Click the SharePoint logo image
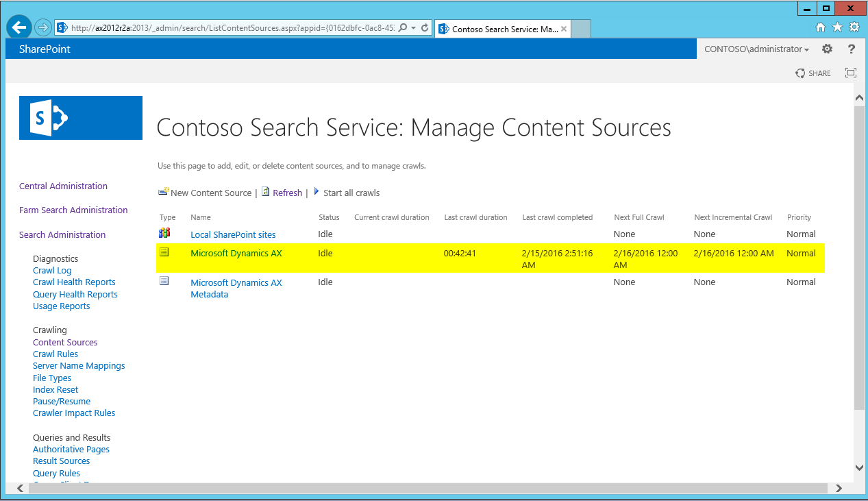Image resolution: width=868 pixels, height=501 pixels. pos(80,118)
